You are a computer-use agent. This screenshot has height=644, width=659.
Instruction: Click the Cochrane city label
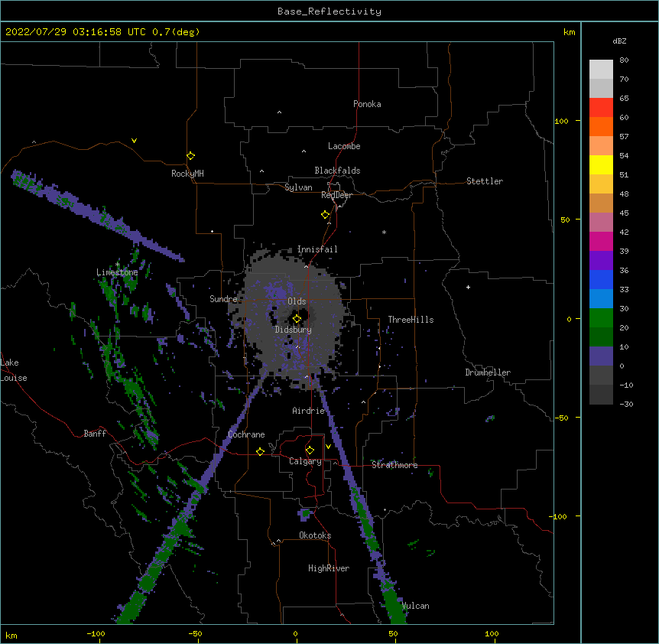[x=246, y=434]
